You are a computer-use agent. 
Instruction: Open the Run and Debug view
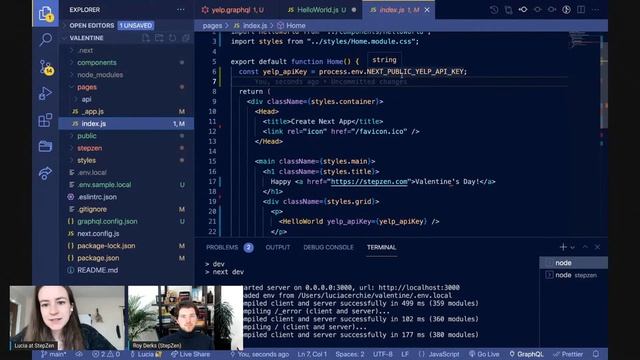coord(45,93)
